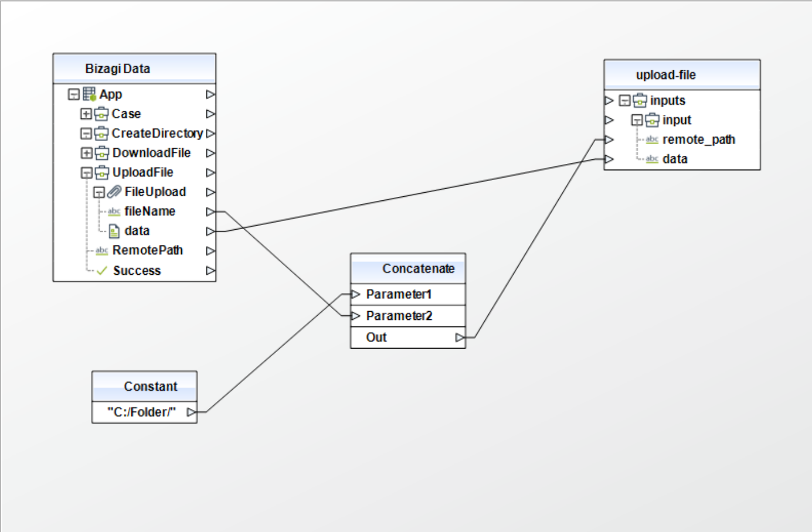Click the fileName abc type icon
This screenshot has width=812, height=532.
point(114,212)
